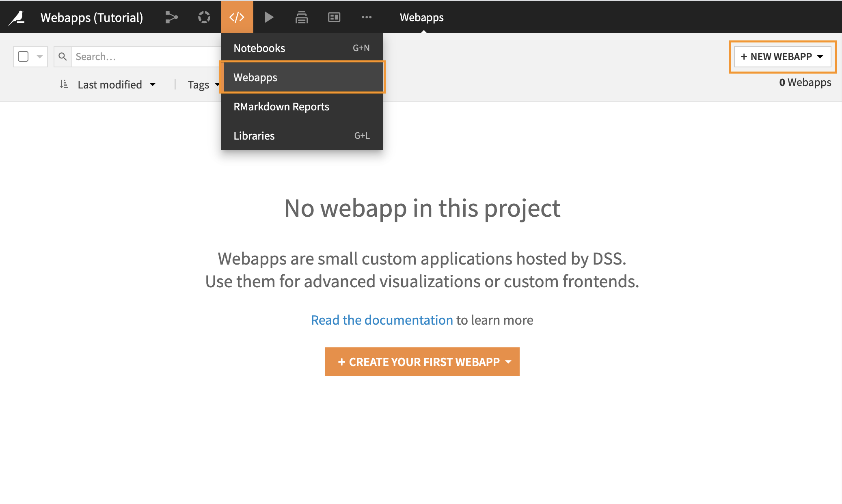
Task: Click the Dataiku bird logo icon
Action: [17, 17]
